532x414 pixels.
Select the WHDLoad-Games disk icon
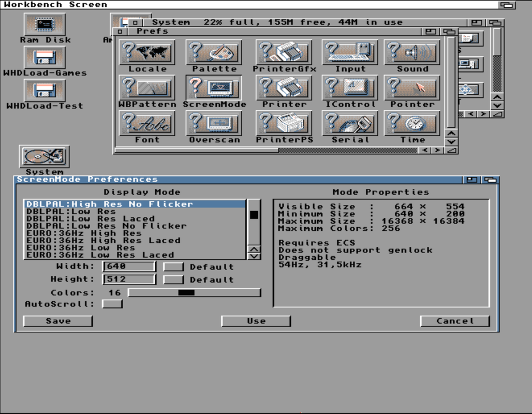click(x=45, y=57)
